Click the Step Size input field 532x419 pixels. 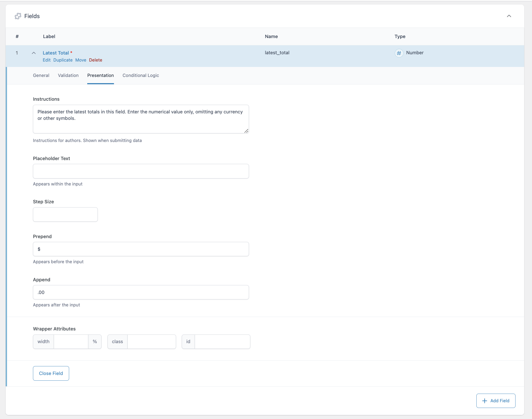[65, 214]
